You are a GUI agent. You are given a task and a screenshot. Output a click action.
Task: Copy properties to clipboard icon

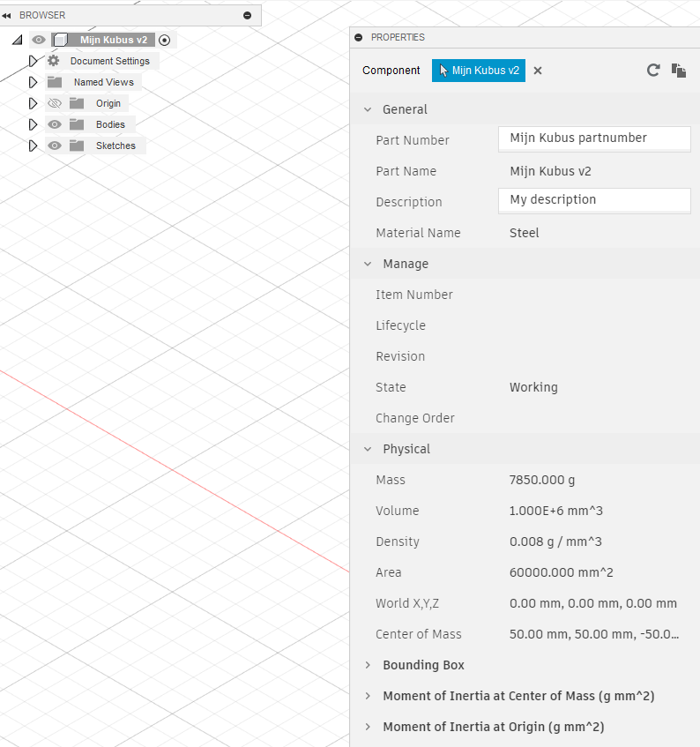pyautogui.click(x=679, y=71)
